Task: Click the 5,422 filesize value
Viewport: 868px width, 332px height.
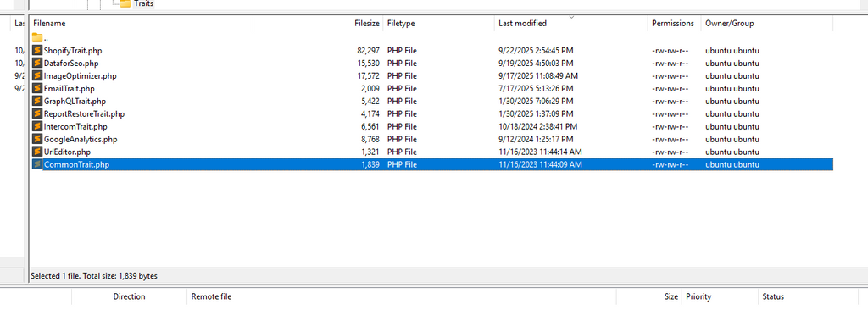Action: click(371, 102)
